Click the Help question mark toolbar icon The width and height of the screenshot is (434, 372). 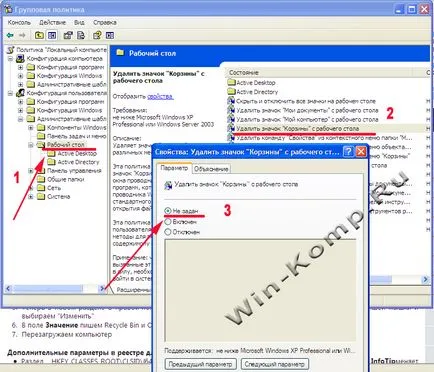pyautogui.click(x=97, y=35)
